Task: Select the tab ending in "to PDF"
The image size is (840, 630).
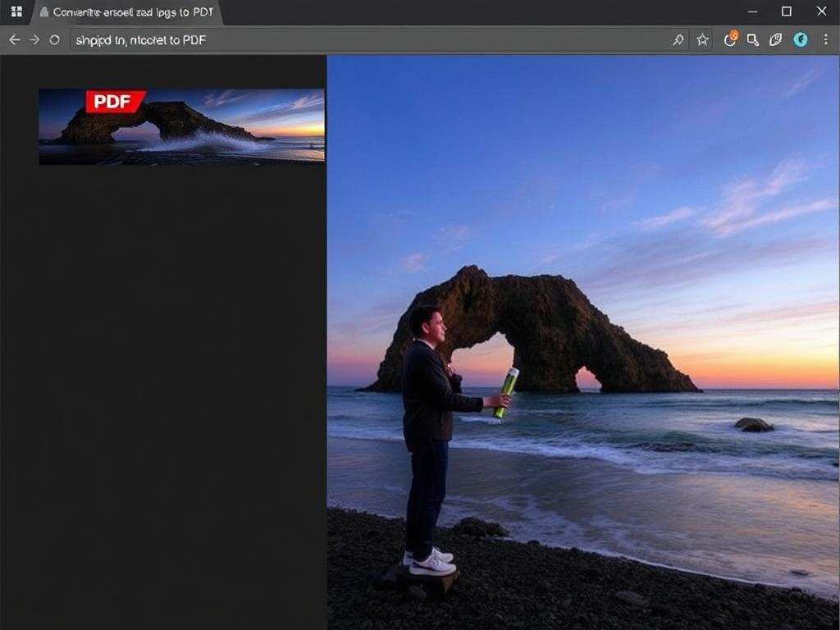Action: click(127, 12)
